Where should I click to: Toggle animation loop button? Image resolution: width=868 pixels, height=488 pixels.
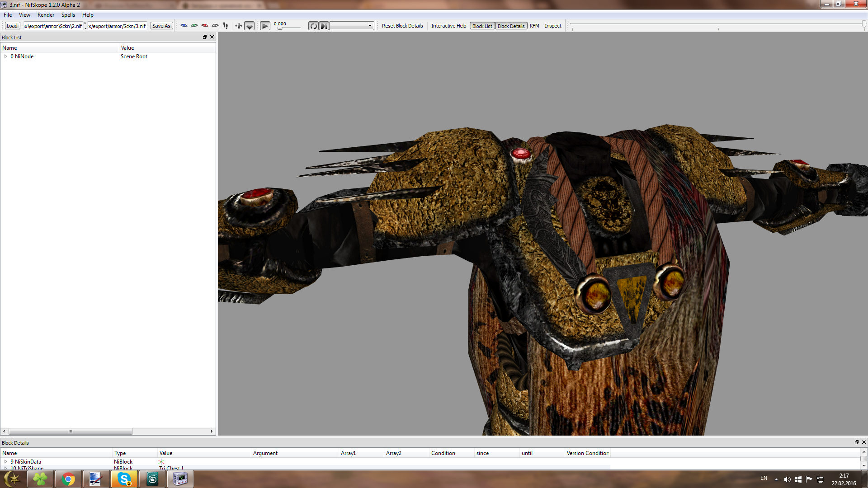click(313, 26)
